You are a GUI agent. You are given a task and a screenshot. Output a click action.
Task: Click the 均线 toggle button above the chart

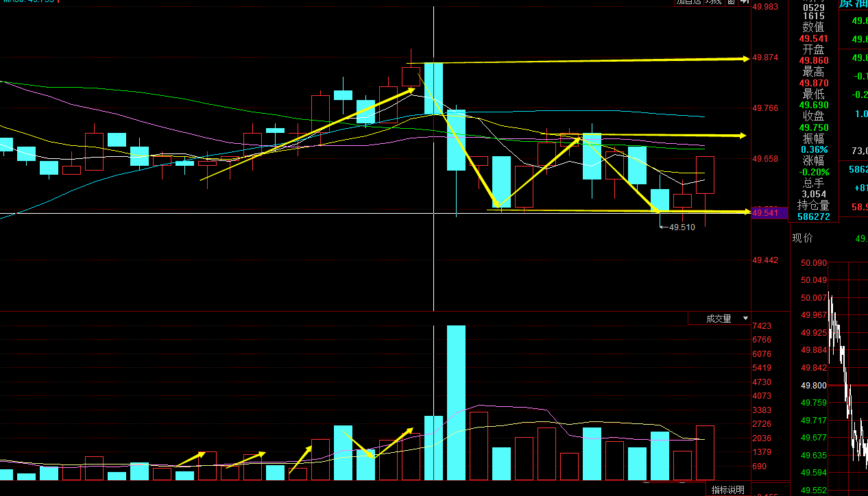click(x=713, y=2)
